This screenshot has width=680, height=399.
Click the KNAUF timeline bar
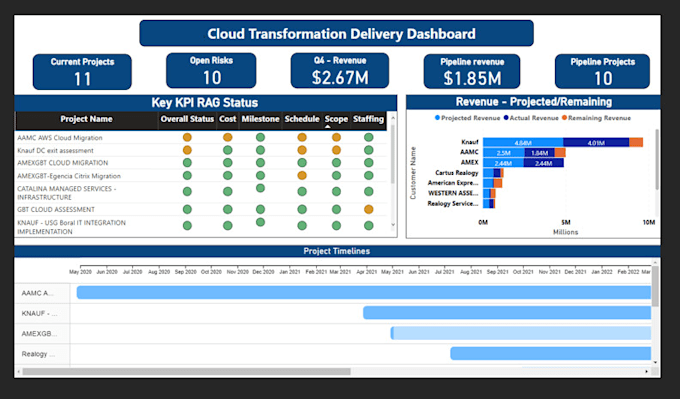(507, 313)
